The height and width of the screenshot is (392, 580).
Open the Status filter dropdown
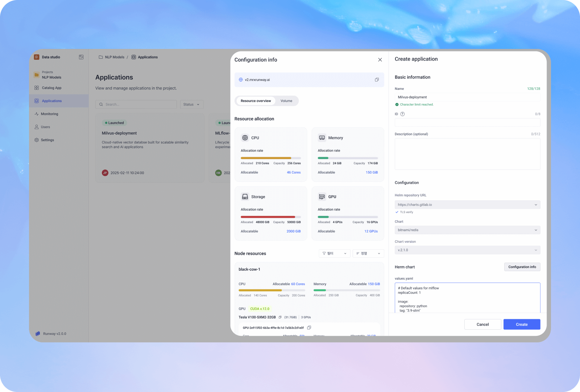tap(191, 104)
